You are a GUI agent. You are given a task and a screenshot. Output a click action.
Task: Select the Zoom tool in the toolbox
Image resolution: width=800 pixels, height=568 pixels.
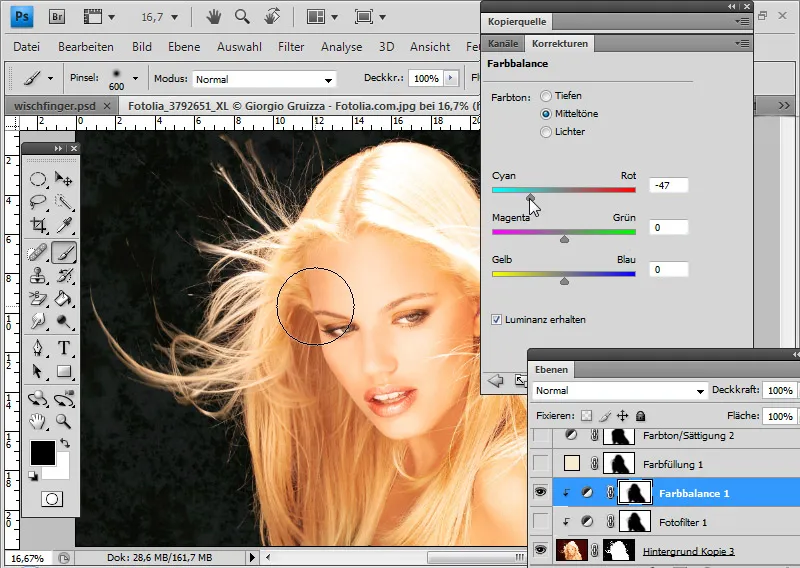click(x=64, y=421)
